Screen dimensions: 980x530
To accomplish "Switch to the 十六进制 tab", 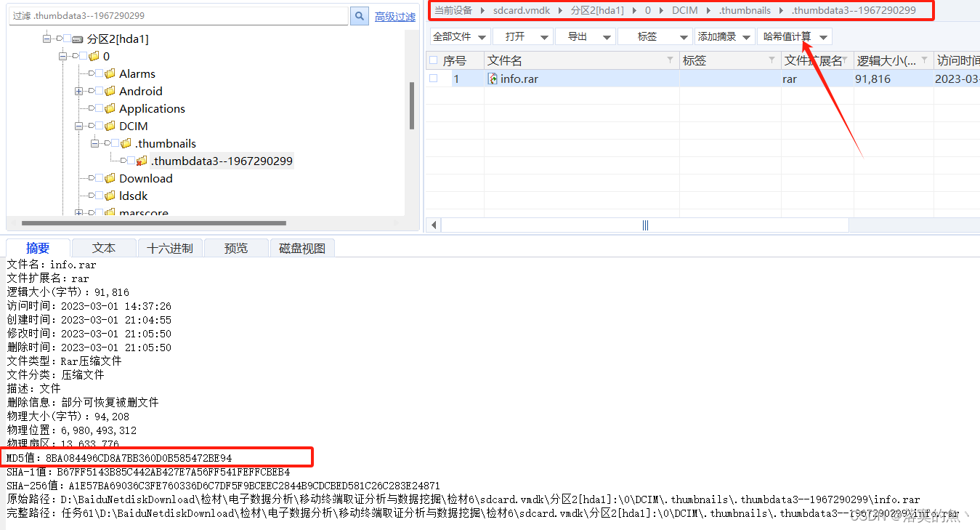I will pyautogui.click(x=170, y=248).
